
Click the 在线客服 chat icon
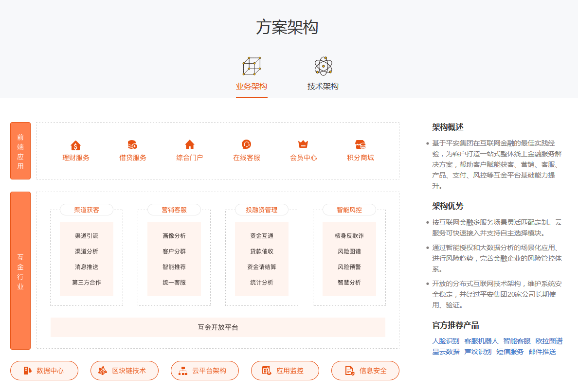[246, 144]
